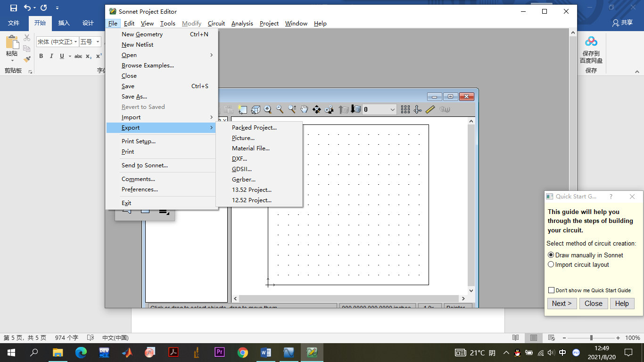Viewport: 644px width, 362px height.
Task: Switch to the Word 插入 tab
Action: coord(64,23)
